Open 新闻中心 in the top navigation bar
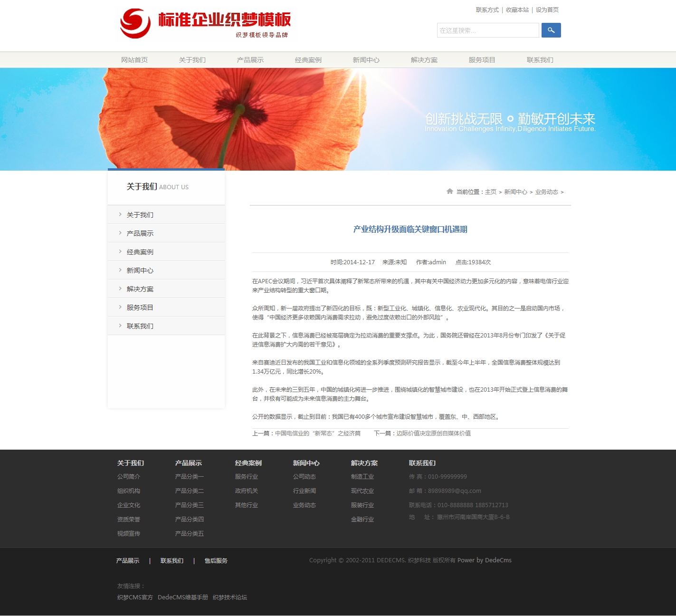The height and width of the screenshot is (616, 676). (366, 60)
